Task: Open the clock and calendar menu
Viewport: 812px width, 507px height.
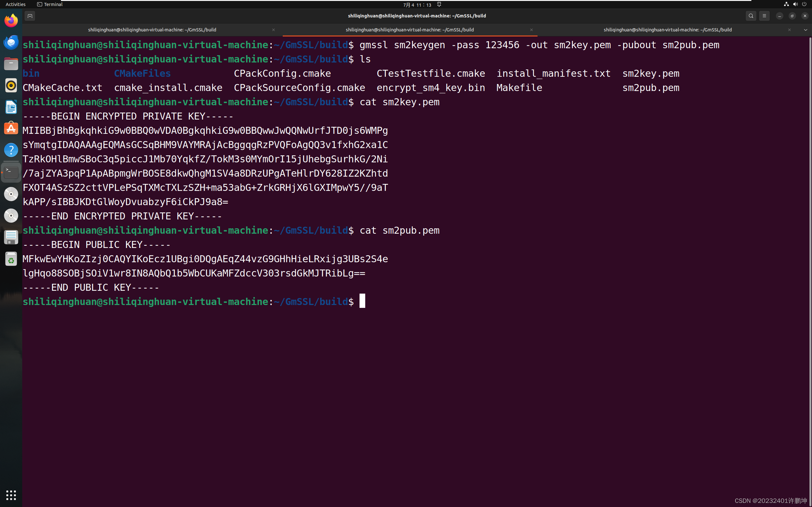Action: click(x=417, y=5)
